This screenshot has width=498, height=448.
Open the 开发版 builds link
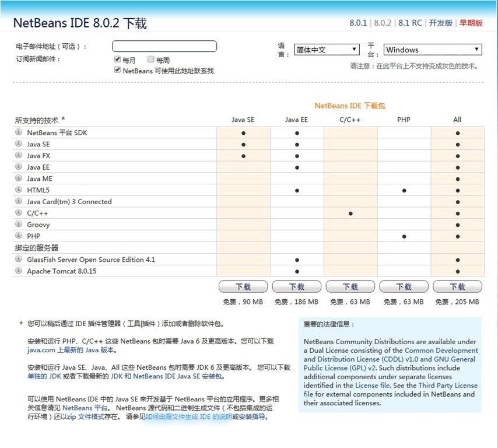[440, 23]
